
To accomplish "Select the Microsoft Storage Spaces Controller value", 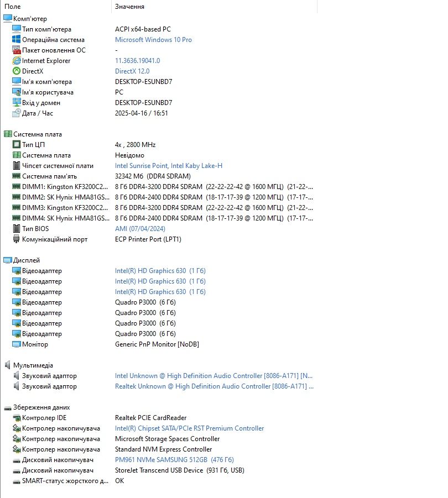I will click(x=167, y=439).
